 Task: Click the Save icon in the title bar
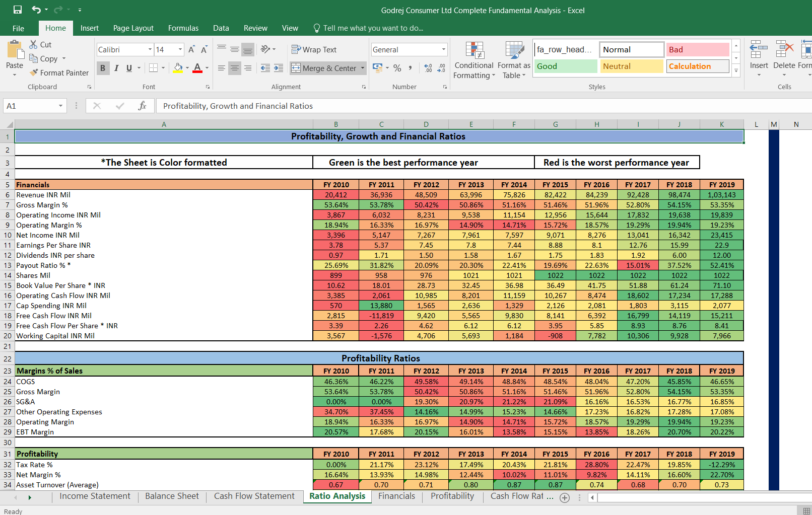click(x=18, y=10)
